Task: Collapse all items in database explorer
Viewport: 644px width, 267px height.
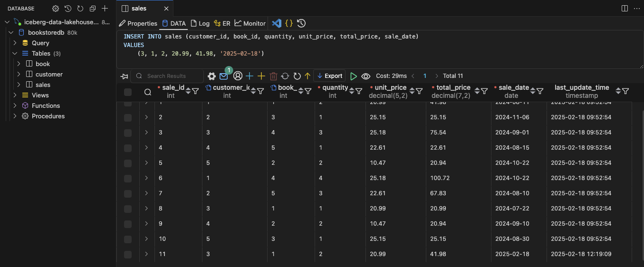Action: [x=93, y=9]
